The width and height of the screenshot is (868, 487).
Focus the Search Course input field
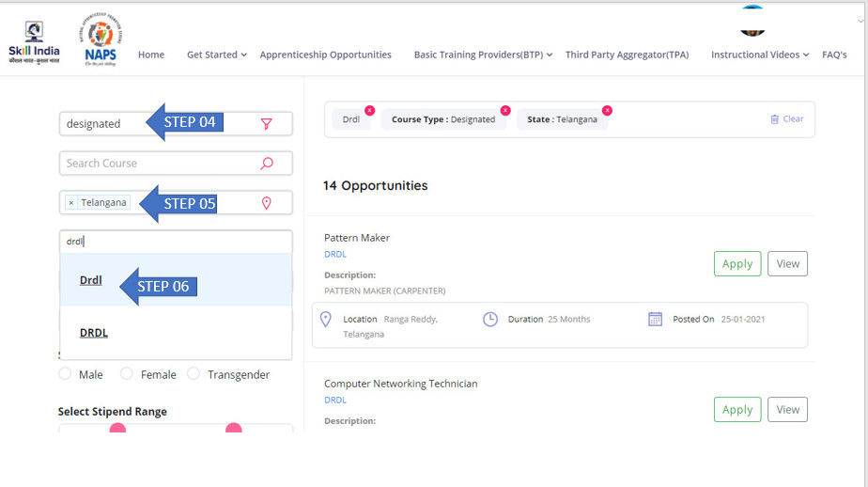[x=176, y=164]
